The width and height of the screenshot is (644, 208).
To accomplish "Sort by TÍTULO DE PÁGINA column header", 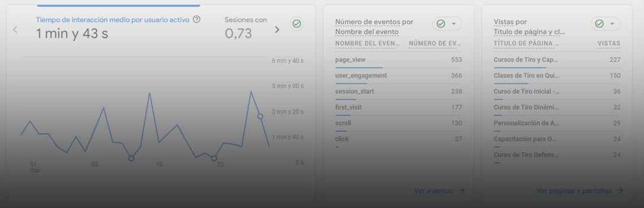I will (x=526, y=44).
